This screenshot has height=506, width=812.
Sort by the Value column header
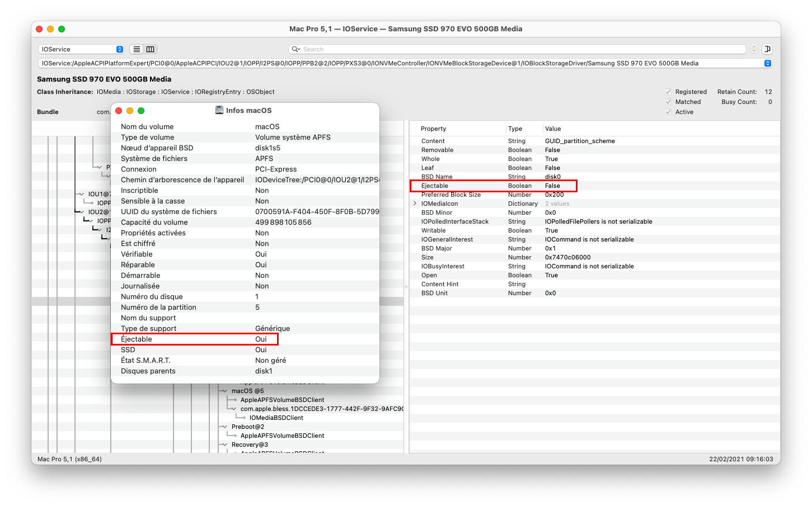553,129
